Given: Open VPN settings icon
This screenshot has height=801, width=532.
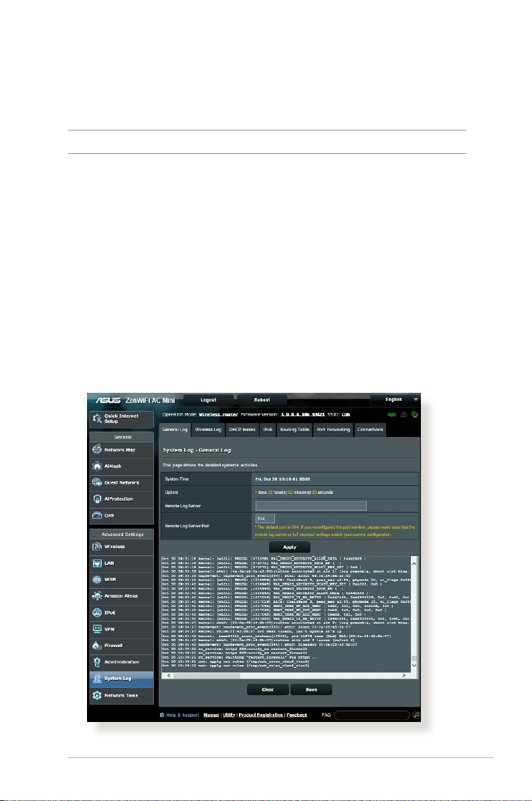Looking at the screenshot, I should [96, 629].
